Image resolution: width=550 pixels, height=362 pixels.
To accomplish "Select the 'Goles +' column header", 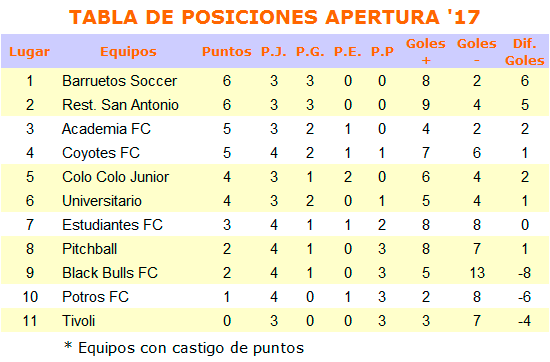I will pos(425,52).
